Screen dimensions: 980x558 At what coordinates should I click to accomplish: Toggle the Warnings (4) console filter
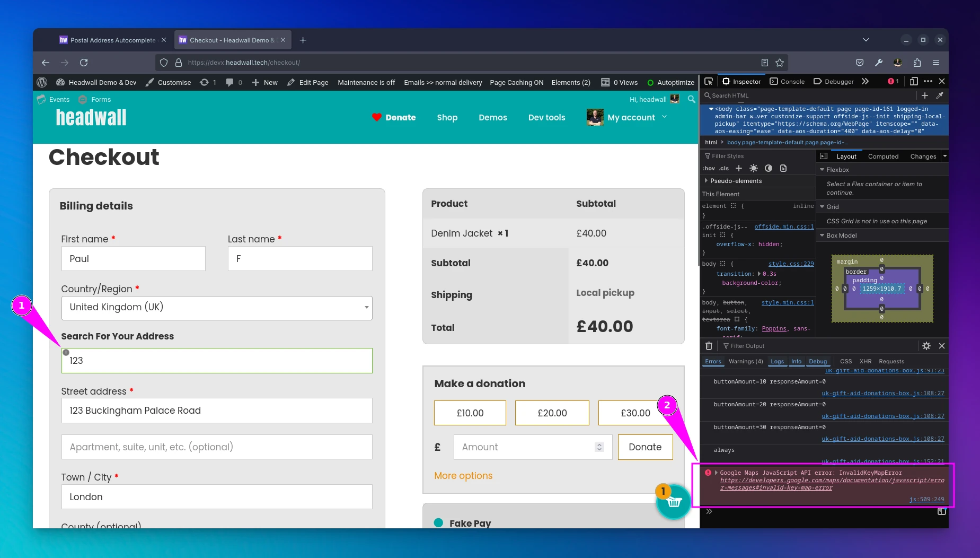click(x=746, y=361)
